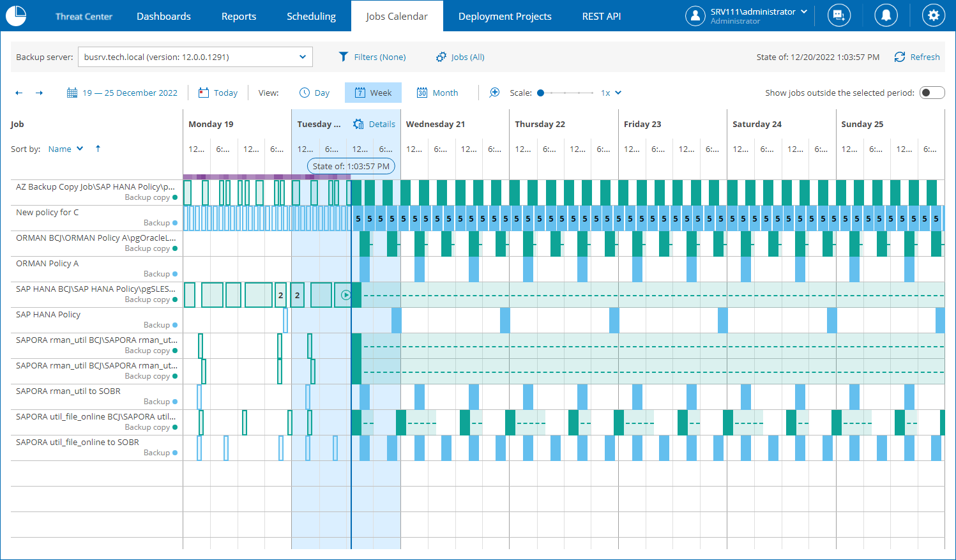Open the notifications bell
The width and height of the screenshot is (956, 560).
pos(886,15)
